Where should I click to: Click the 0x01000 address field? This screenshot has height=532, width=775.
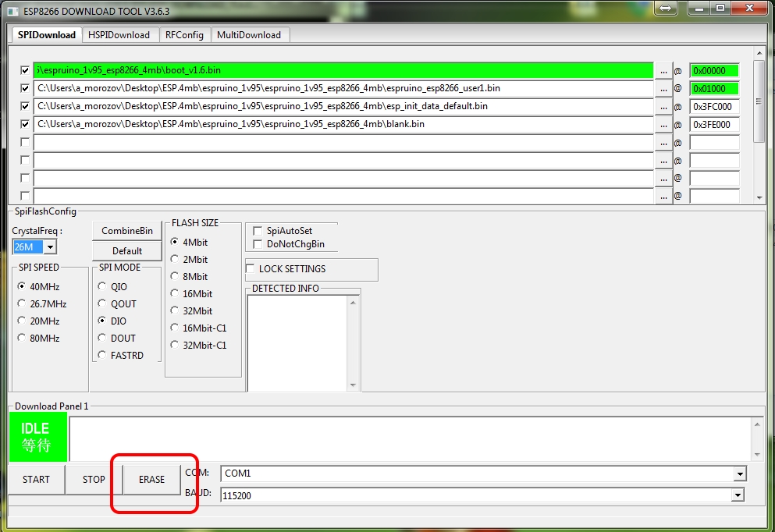[x=715, y=89]
